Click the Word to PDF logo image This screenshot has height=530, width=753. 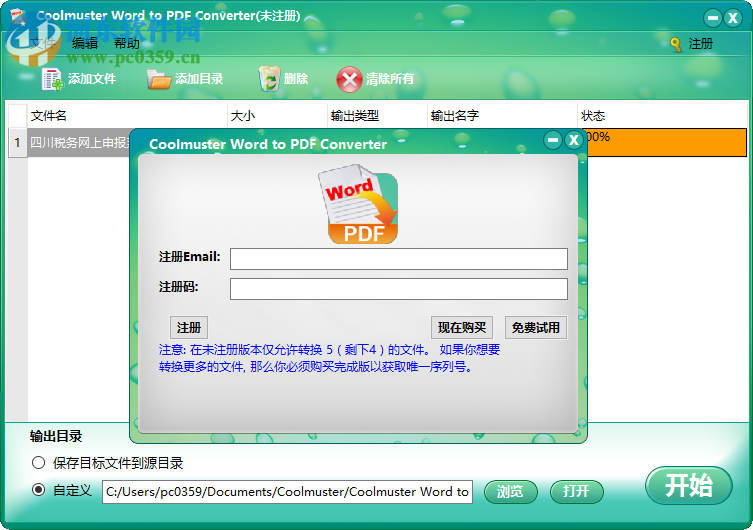pos(358,204)
